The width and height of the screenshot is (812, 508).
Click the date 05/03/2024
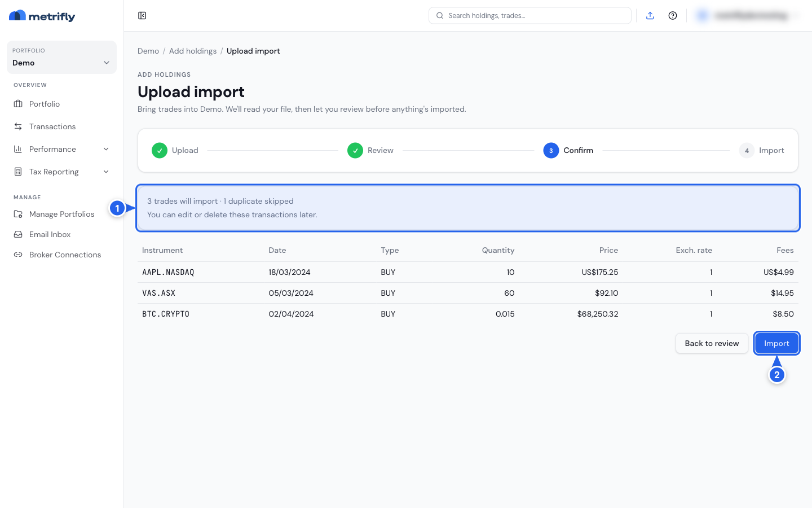(x=291, y=293)
